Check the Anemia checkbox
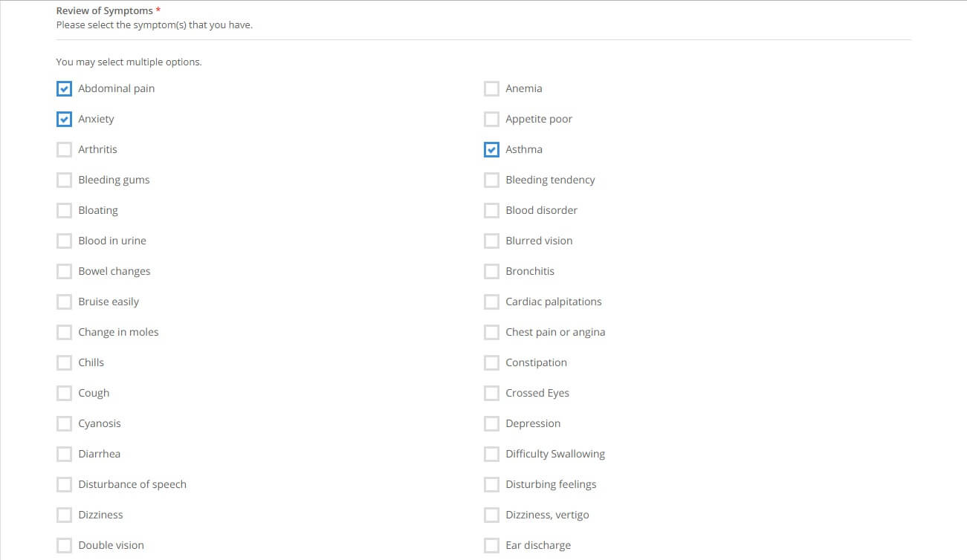Image resolution: width=967 pixels, height=560 pixels. pos(491,88)
